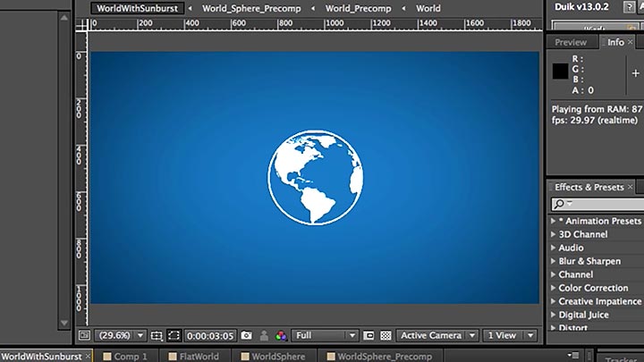The width and height of the screenshot is (644, 362).
Task: Click the Always Preview This View icon
Action: coord(84,335)
